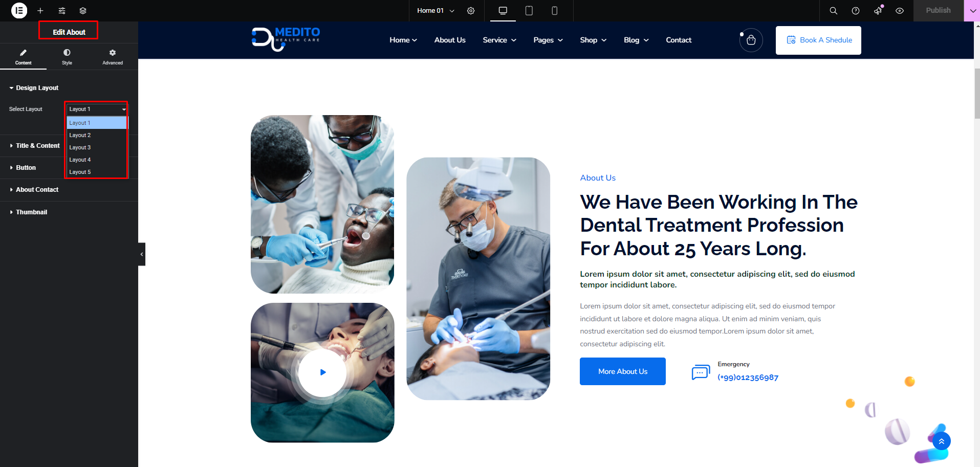
Task: Open the Publish options arrow
Action: point(972,11)
